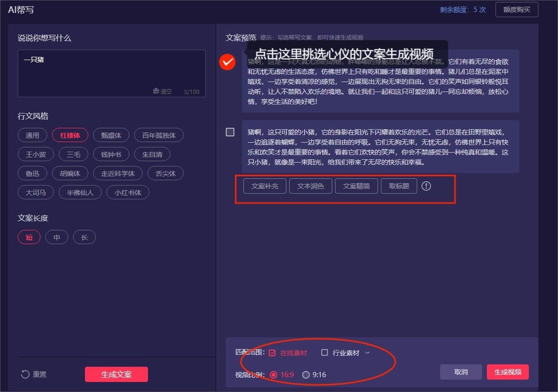Click 清空 to clear the prompt text

click(162, 92)
